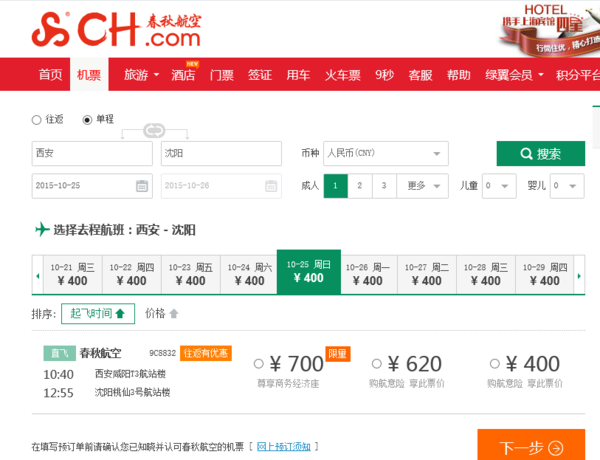
Task: Go to 首页 home tab
Action: 50,75
